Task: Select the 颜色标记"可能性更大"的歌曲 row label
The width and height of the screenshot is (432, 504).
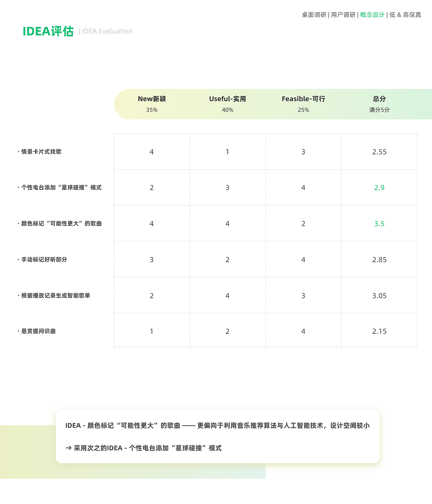Action: (x=61, y=224)
